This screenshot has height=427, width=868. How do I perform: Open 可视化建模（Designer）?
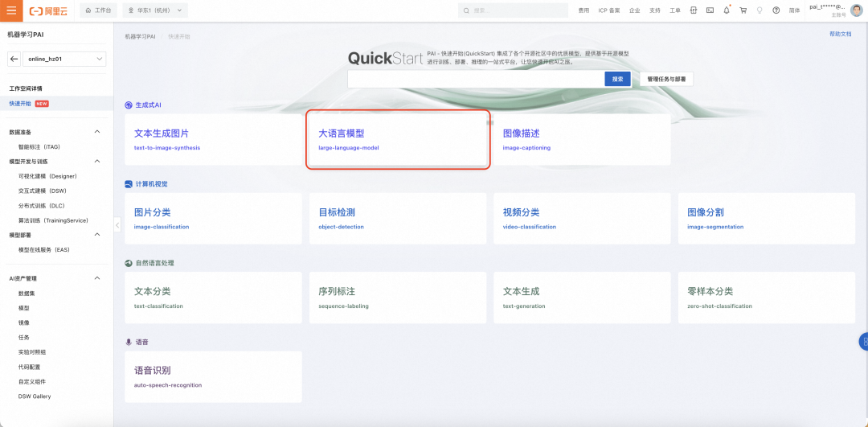(47, 176)
